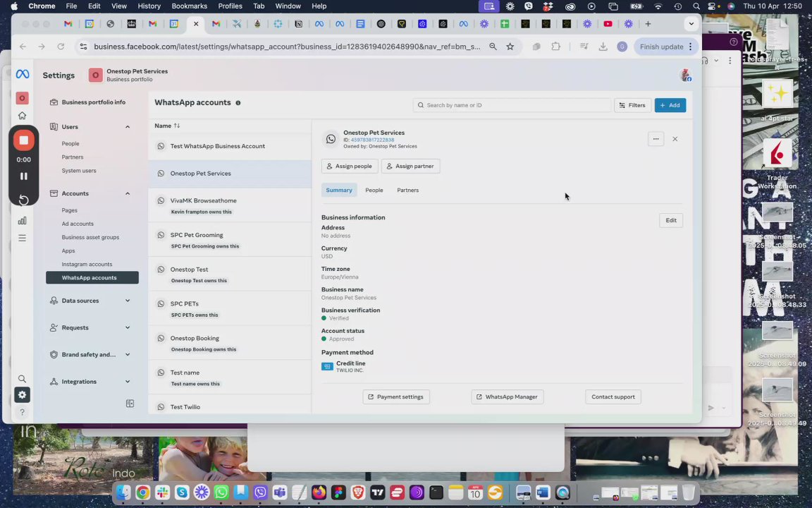This screenshot has width=812, height=508.
Task: Sort the list by Name
Action: (x=167, y=126)
